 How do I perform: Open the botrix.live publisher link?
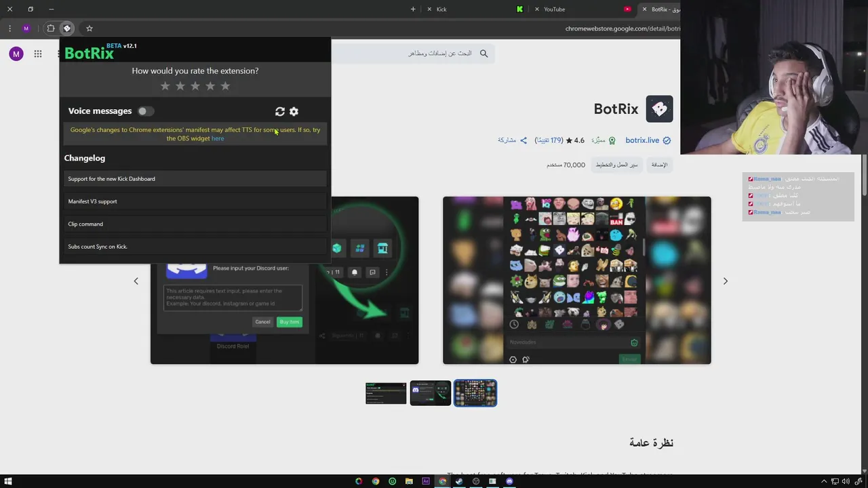pos(642,140)
